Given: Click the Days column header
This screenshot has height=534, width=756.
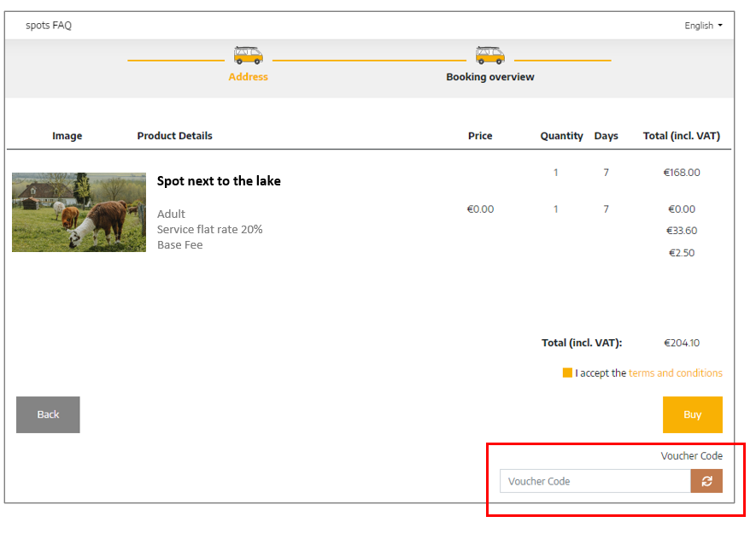Looking at the screenshot, I should (606, 136).
